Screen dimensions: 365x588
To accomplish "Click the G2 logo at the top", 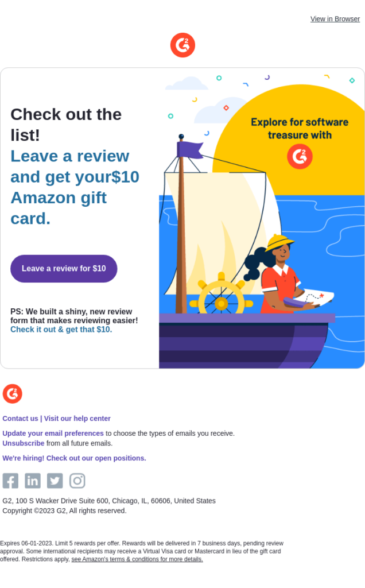I will tap(182, 45).
